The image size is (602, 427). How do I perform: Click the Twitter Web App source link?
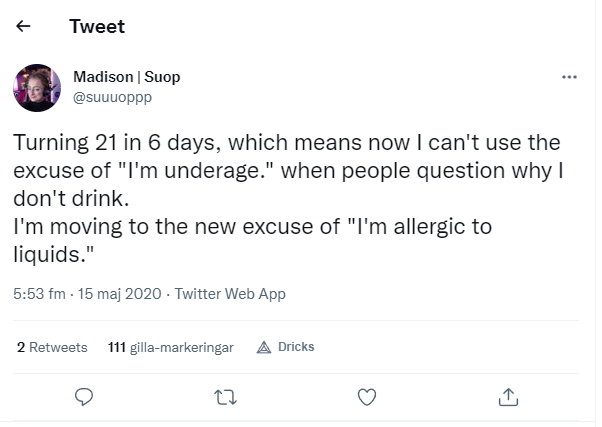pyautogui.click(x=230, y=294)
